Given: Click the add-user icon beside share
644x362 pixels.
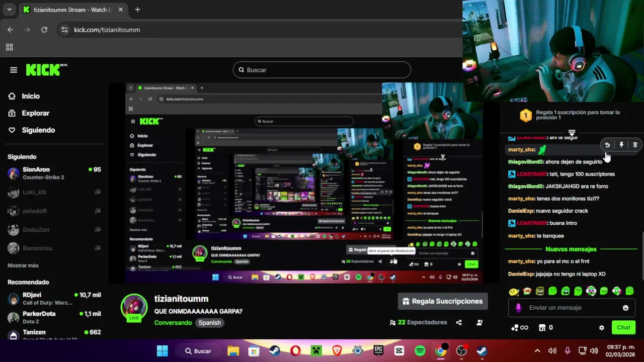Looking at the screenshot, I should click(x=479, y=322).
